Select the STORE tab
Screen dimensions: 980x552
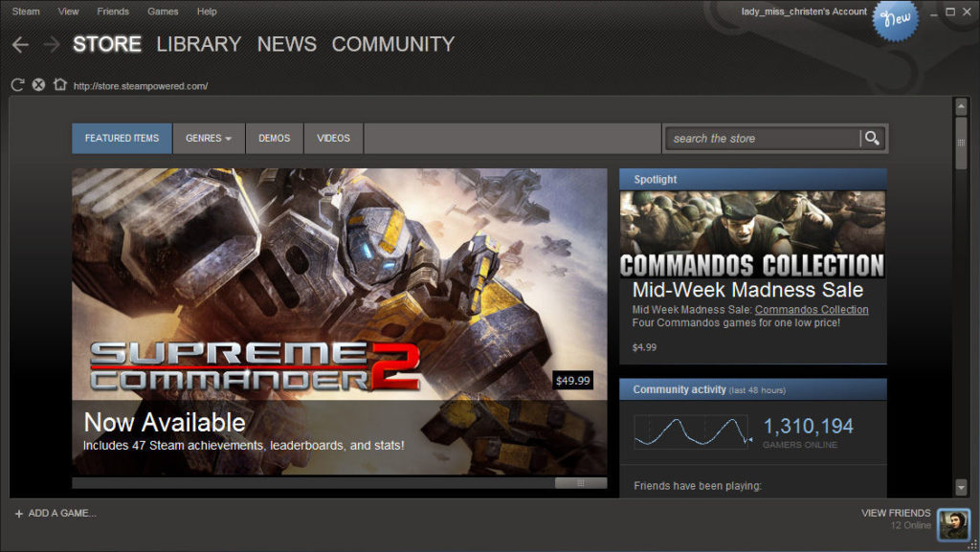106,44
